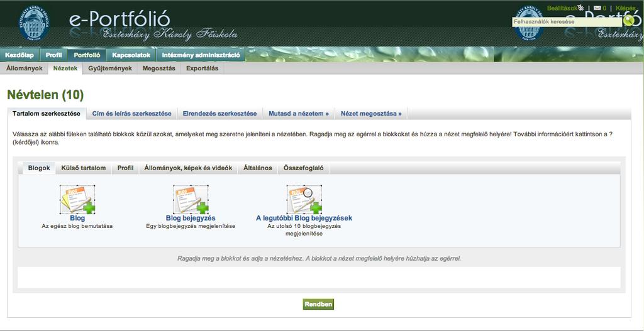Open the Mutasd a nézetem » tab
Screen dimensions: 644x331
click(x=299, y=114)
